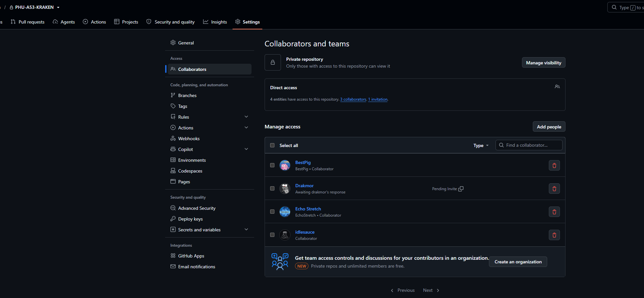Click the Manage visibility button
Screen dimensions: 644x298
click(x=544, y=63)
